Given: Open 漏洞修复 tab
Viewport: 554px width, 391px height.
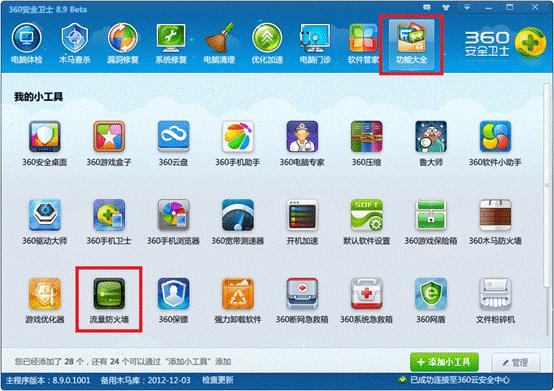Looking at the screenshot, I should tap(123, 43).
